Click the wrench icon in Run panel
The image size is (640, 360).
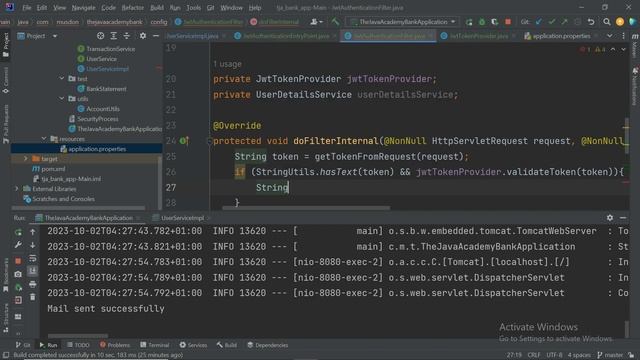coord(18,245)
